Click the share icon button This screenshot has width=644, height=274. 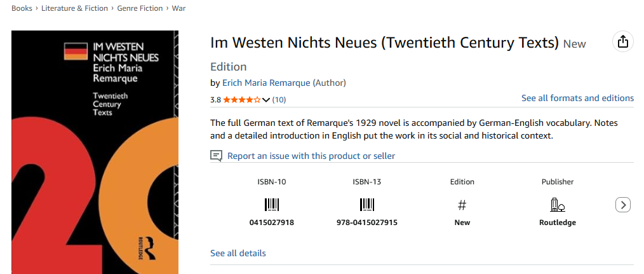click(622, 42)
